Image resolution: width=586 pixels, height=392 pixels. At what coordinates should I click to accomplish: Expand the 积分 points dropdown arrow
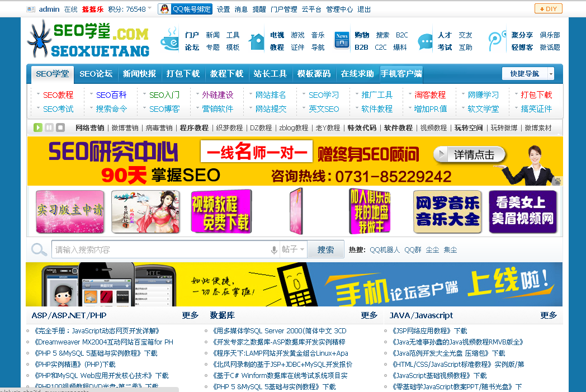tap(149, 8)
